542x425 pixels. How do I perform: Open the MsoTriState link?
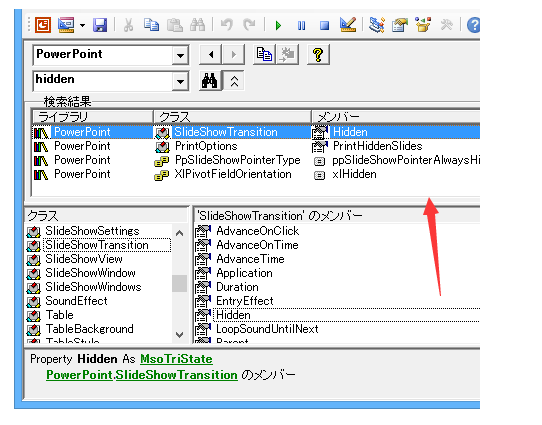click(x=176, y=359)
